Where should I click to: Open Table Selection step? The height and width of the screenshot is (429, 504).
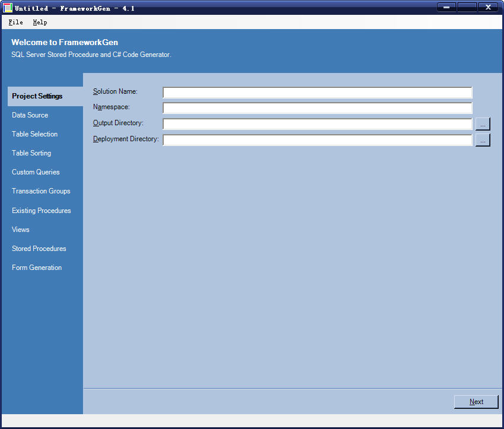click(35, 134)
